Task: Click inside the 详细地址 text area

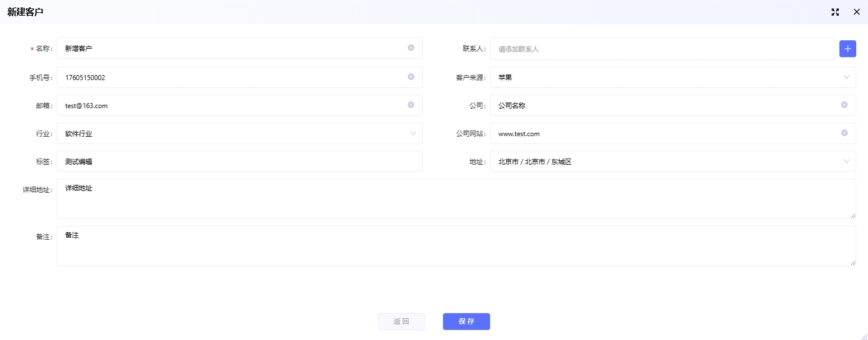Action: pos(456,199)
